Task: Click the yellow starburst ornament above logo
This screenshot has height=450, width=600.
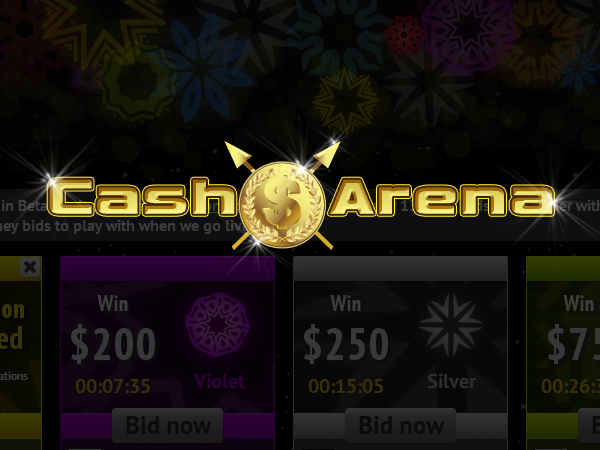Action: point(346,101)
